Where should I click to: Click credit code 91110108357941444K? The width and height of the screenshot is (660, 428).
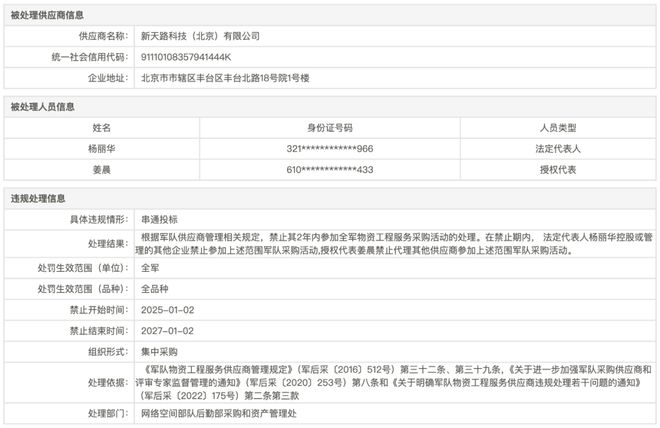point(186,57)
